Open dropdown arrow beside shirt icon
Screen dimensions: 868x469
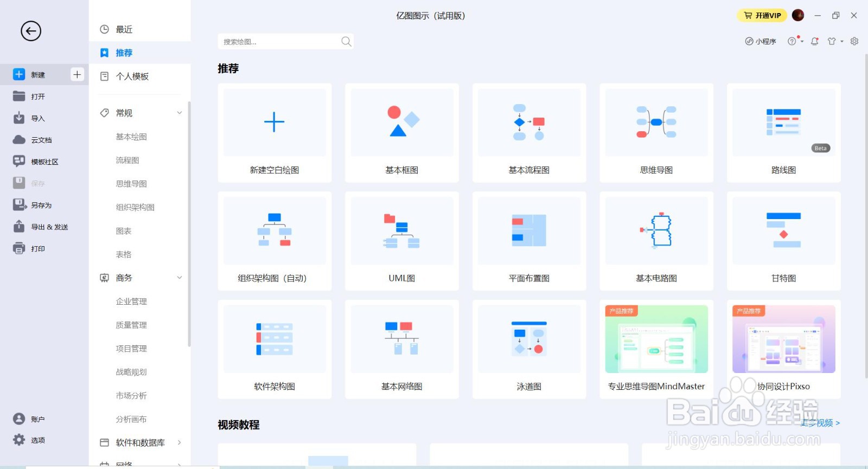coord(842,41)
